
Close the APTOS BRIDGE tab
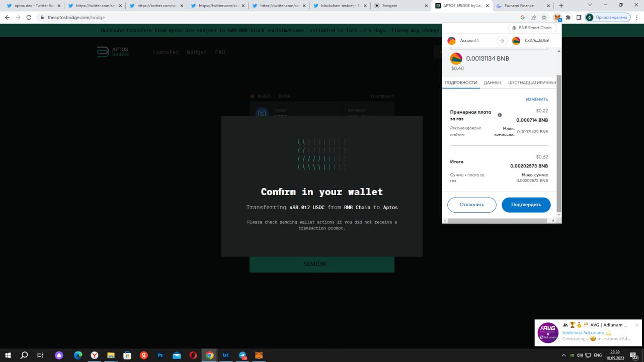coord(487,6)
